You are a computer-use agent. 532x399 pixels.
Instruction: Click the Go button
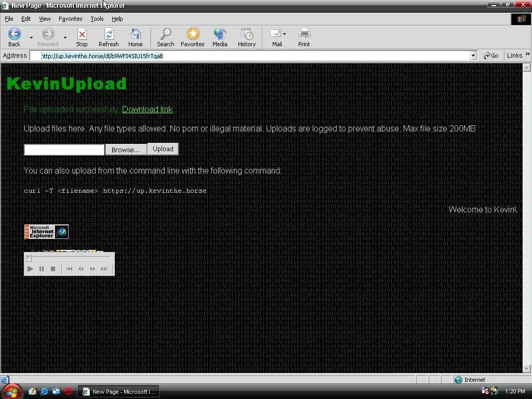pos(491,56)
